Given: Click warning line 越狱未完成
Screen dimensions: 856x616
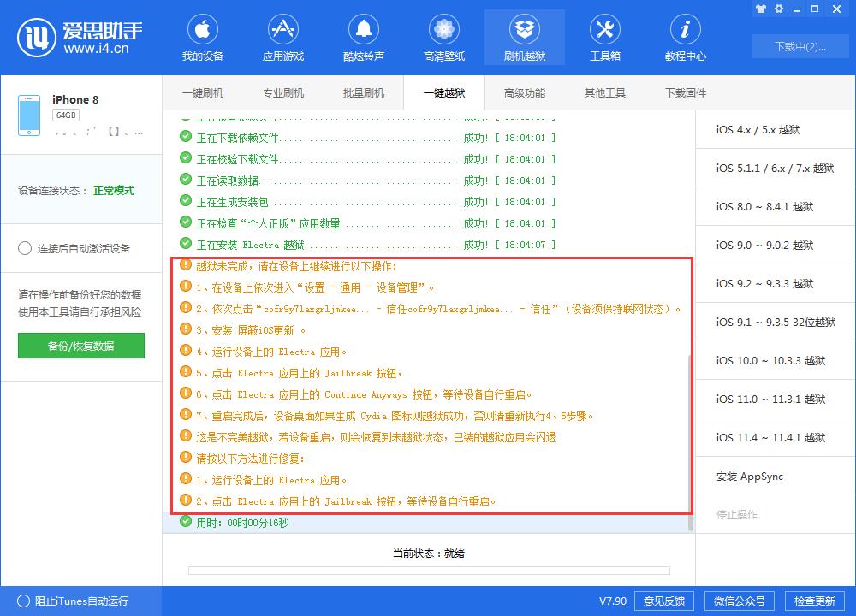Looking at the screenshot, I should pyautogui.click(x=288, y=266).
